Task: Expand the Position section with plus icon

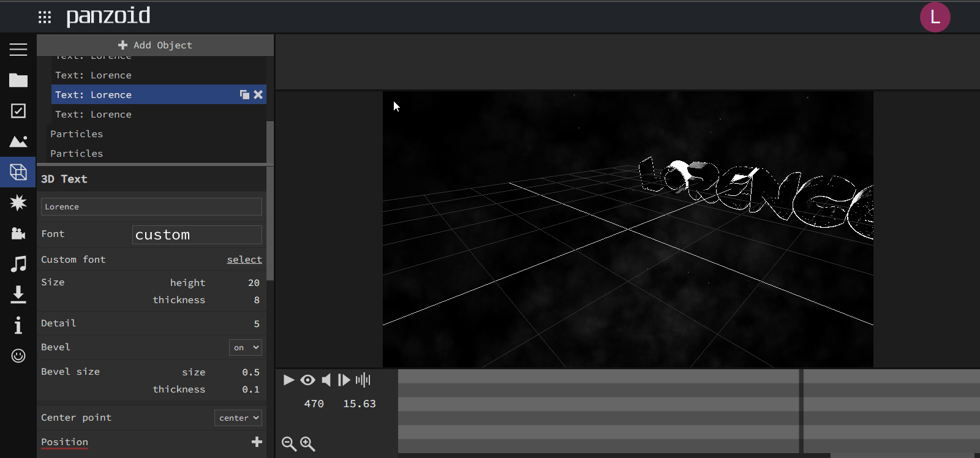Action: tap(257, 441)
